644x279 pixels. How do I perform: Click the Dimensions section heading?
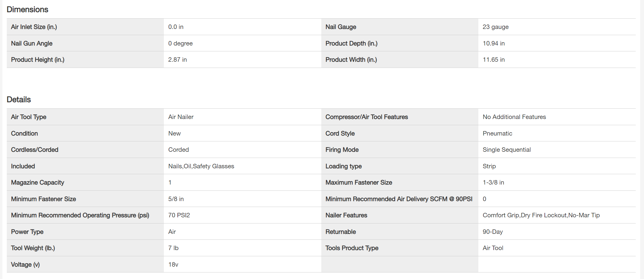[27, 9]
